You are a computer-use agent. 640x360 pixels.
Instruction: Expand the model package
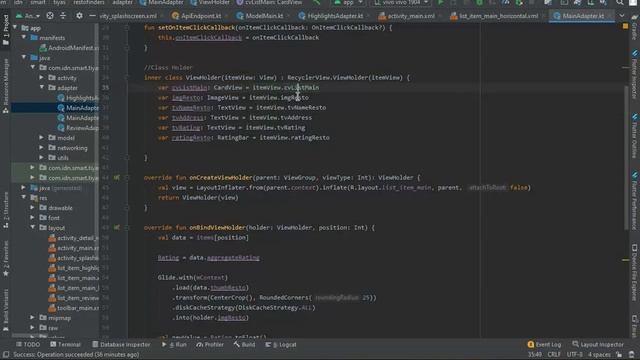[x=42, y=138]
